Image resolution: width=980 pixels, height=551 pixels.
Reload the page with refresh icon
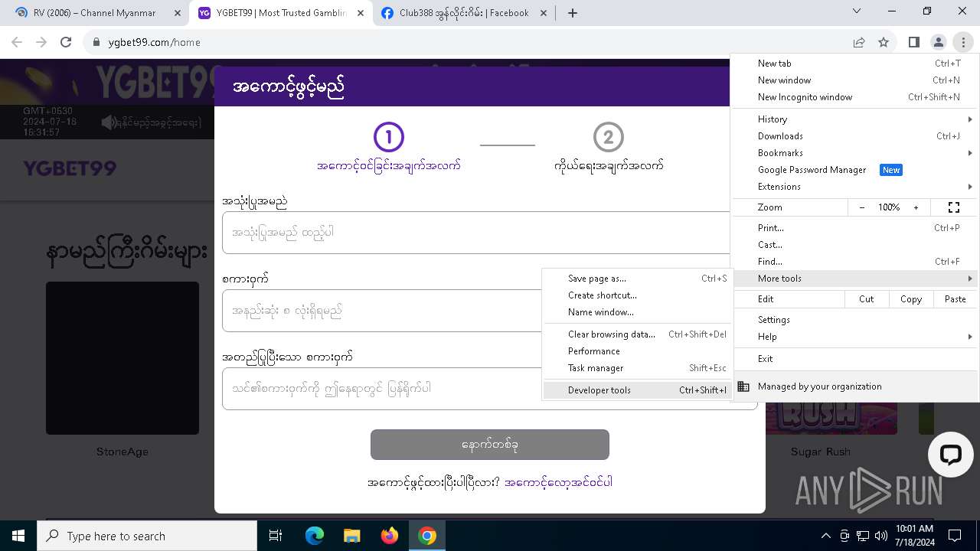66,43
